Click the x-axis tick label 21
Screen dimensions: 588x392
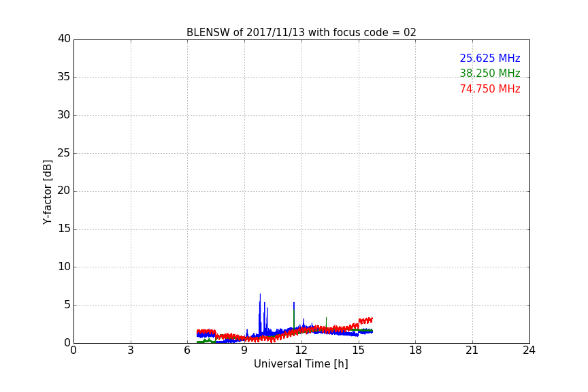[x=472, y=350]
